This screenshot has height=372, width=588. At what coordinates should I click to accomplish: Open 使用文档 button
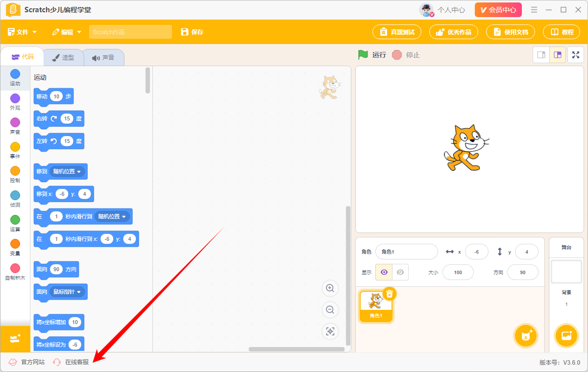[x=511, y=32]
